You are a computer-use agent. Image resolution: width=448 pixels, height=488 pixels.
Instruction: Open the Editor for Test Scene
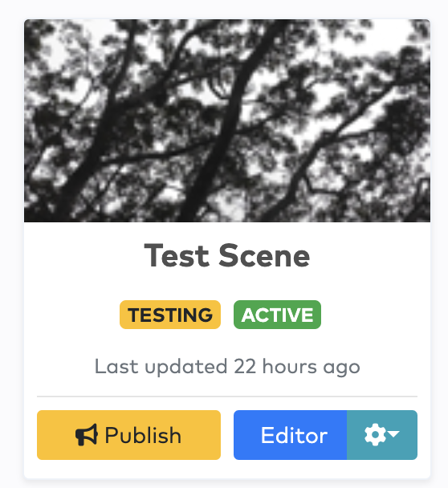click(290, 435)
